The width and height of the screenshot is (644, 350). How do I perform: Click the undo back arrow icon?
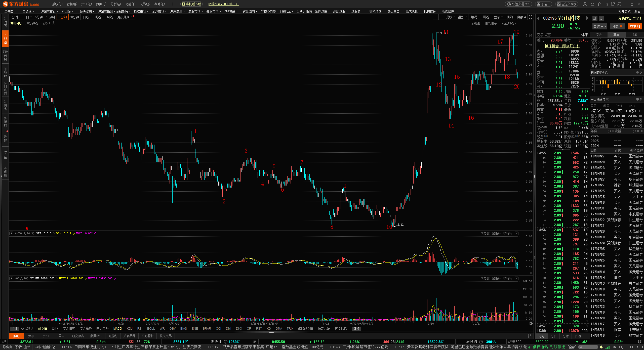click(x=606, y=4)
